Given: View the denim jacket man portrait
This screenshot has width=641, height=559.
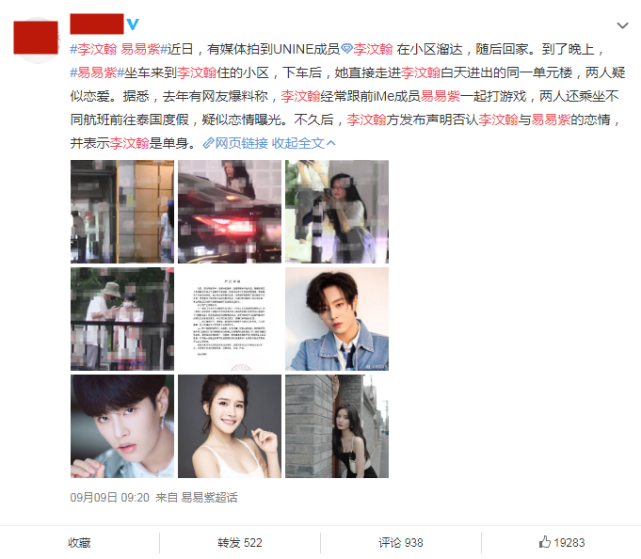Looking at the screenshot, I should [x=337, y=319].
